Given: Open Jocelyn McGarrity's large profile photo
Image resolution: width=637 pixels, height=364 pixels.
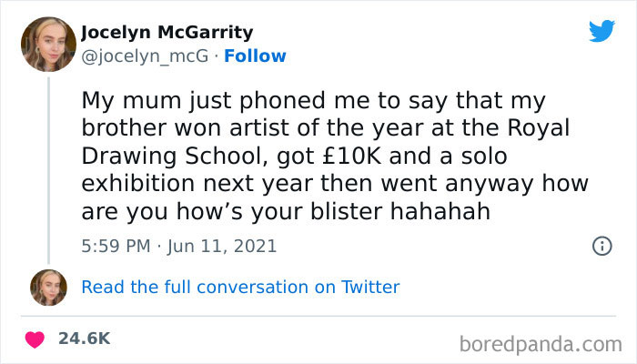Looking at the screenshot, I should [48, 44].
